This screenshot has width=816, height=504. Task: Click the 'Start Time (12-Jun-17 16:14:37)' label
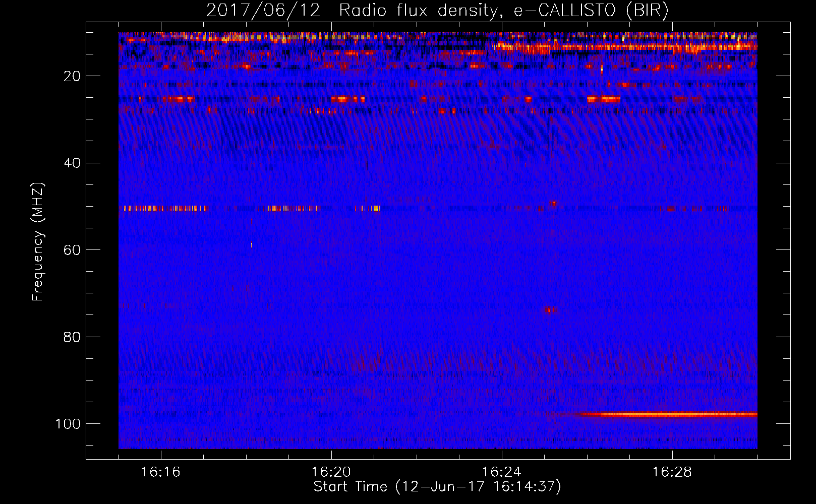(x=437, y=487)
